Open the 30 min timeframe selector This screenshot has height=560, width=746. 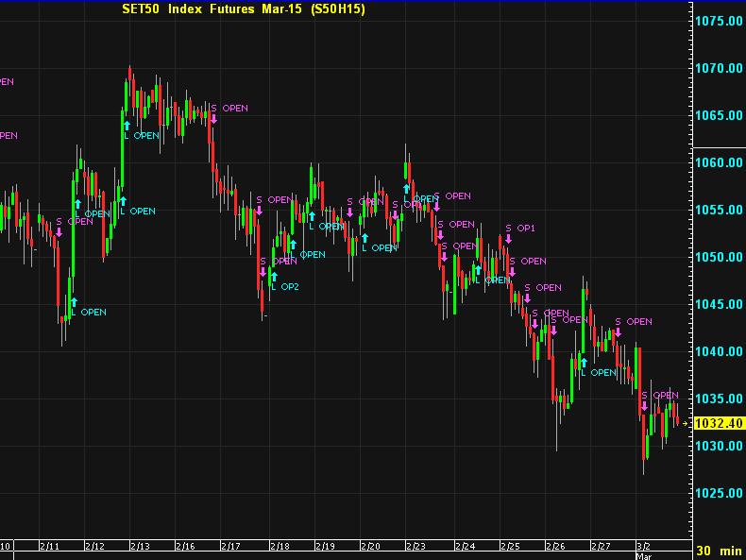(x=719, y=550)
